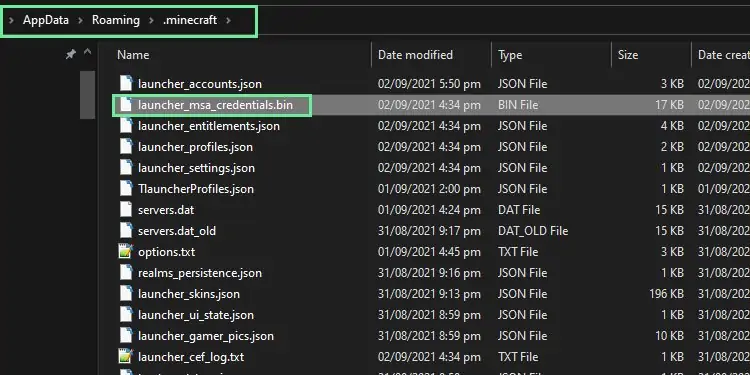Select launcher_entitlements.json file name
The width and height of the screenshot is (750, 375).
coord(209,126)
